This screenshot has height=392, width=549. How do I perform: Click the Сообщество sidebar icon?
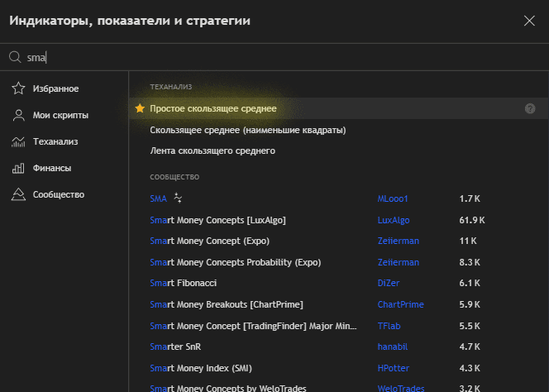[x=18, y=194]
